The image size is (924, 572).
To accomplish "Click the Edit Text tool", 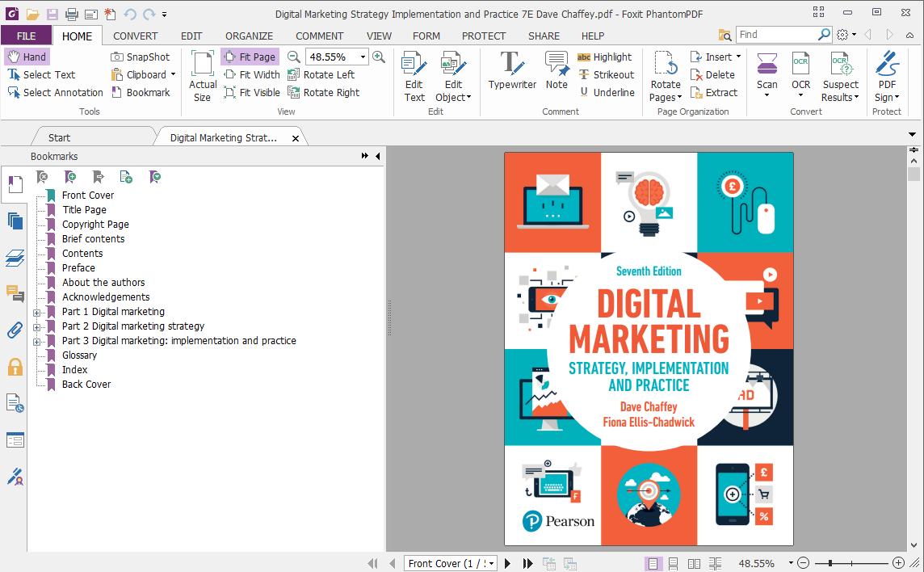I will [x=414, y=76].
